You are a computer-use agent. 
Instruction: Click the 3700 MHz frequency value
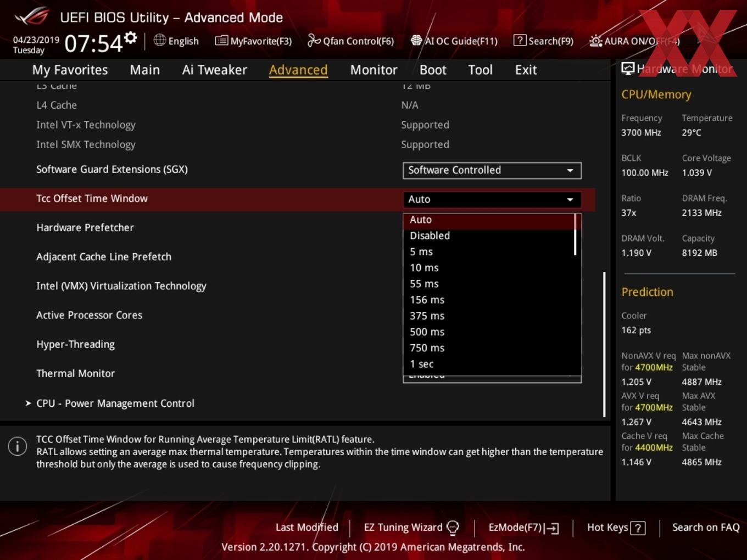[x=641, y=133]
